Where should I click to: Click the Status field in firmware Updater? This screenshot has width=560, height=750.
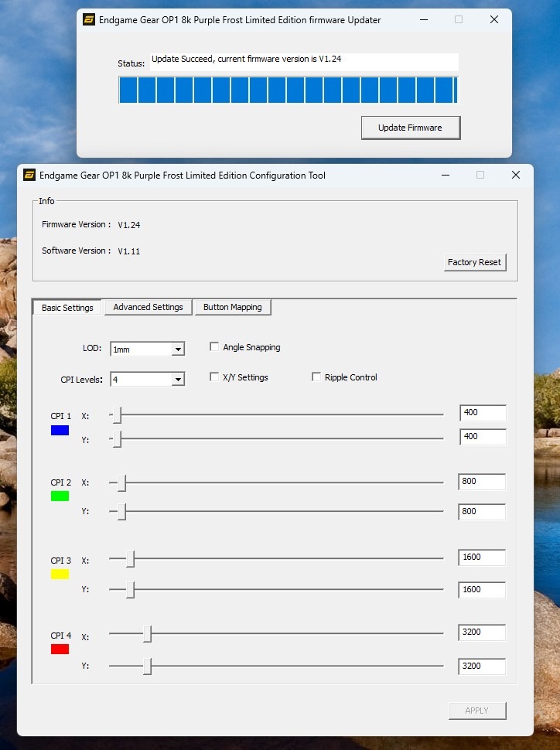click(304, 62)
